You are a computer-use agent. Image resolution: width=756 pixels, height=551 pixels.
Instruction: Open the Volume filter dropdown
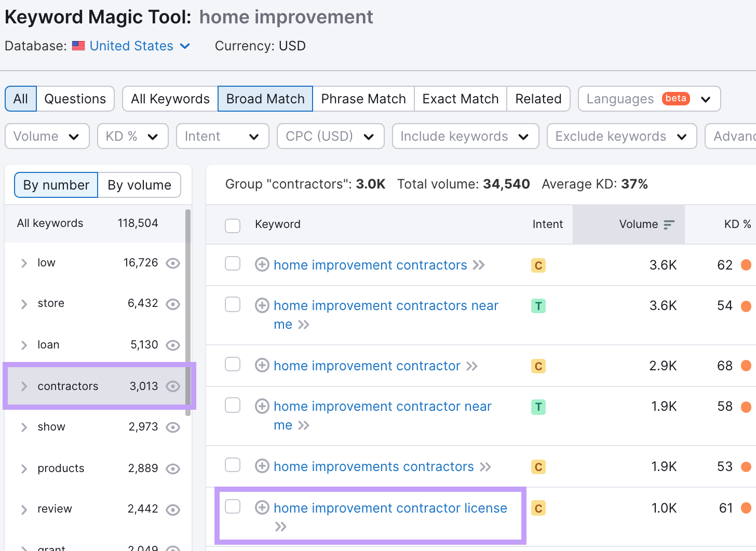[47, 136]
